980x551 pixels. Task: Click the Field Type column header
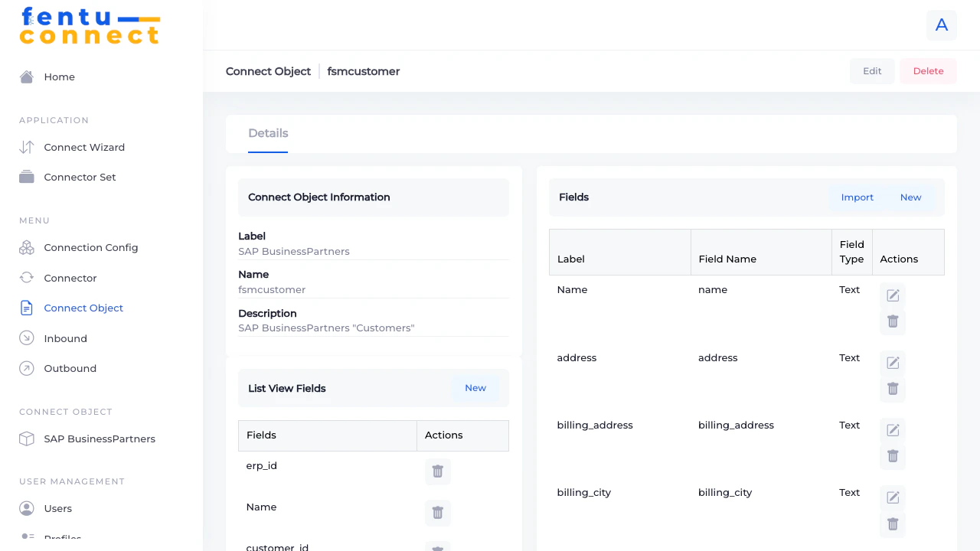[851, 252]
